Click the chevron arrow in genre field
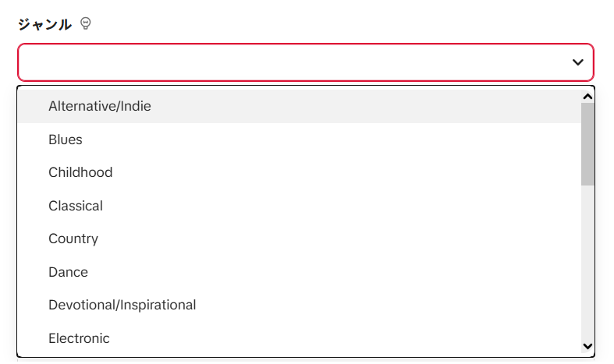Screen dimensions: 614x364 (x=577, y=62)
